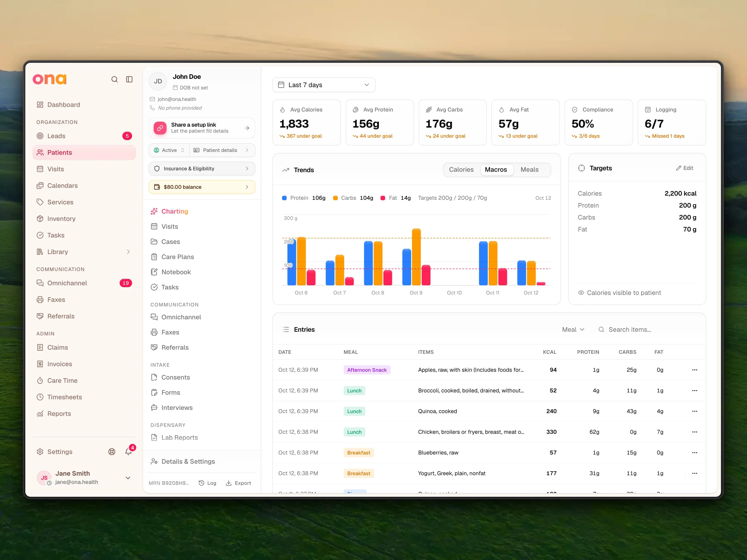This screenshot has width=747, height=560.
Task: Switch Trends to the Calories tab
Action: [x=461, y=170]
